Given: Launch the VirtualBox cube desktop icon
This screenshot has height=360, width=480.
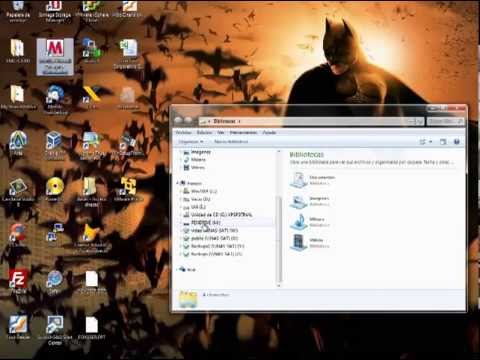Looking at the screenshot, I should tap(54, 145).
